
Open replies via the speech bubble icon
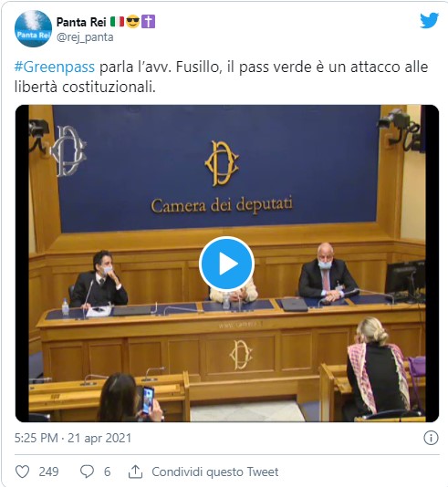pyautogui.click(x=87, y=471)
